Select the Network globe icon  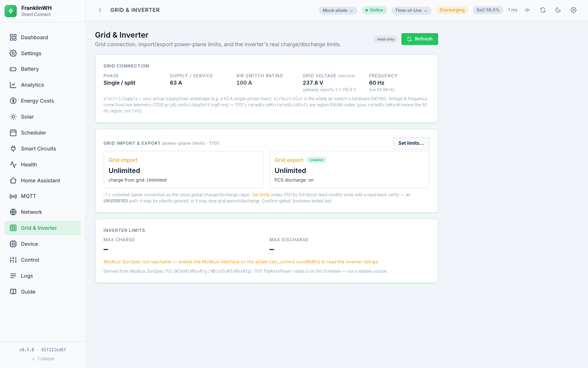tap(13, 212)
